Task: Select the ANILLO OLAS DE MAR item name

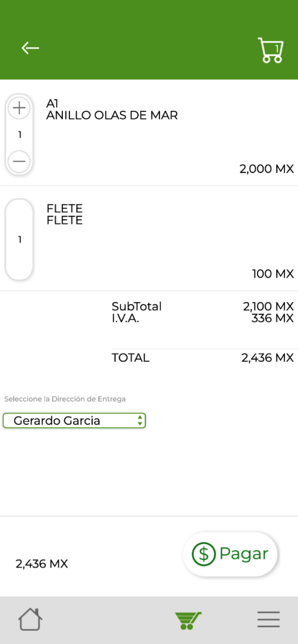Action: pyautogui.click(x=112, y=115)
